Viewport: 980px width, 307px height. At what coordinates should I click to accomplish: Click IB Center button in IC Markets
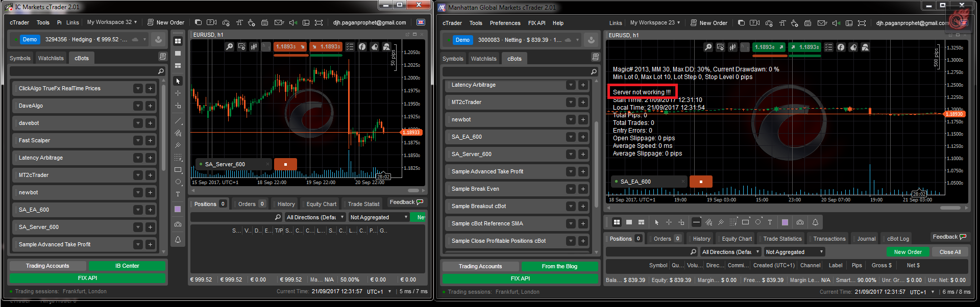127,266
